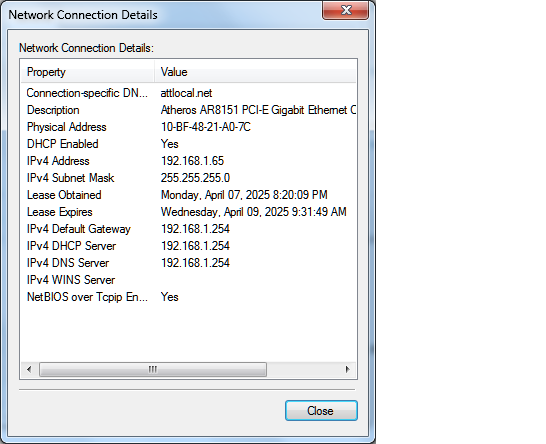Select the DHCP Enabled row

188,144
